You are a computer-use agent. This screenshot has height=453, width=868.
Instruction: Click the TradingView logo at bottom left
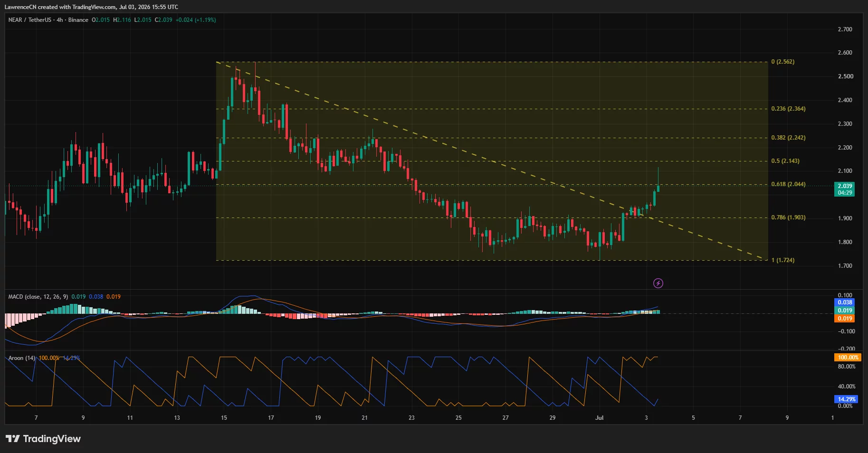pyautogui.click(x=43, y=439)
